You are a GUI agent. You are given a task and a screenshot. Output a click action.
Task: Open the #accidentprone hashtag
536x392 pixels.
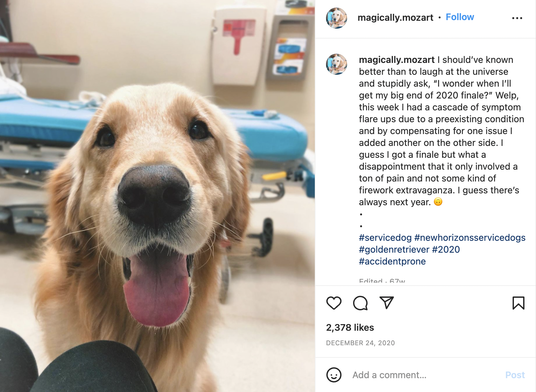point(392,261)
